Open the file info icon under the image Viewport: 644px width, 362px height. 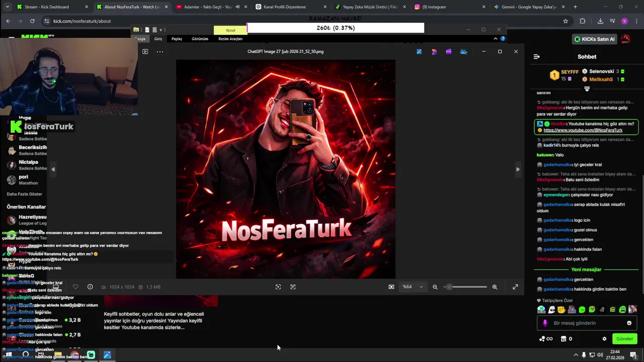click(90, 287)
